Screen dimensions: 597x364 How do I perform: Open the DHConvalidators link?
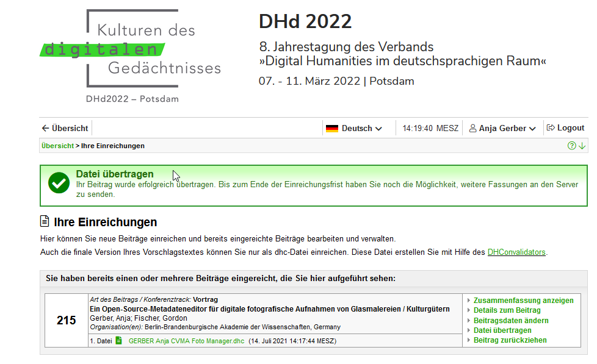pos(516,252)
